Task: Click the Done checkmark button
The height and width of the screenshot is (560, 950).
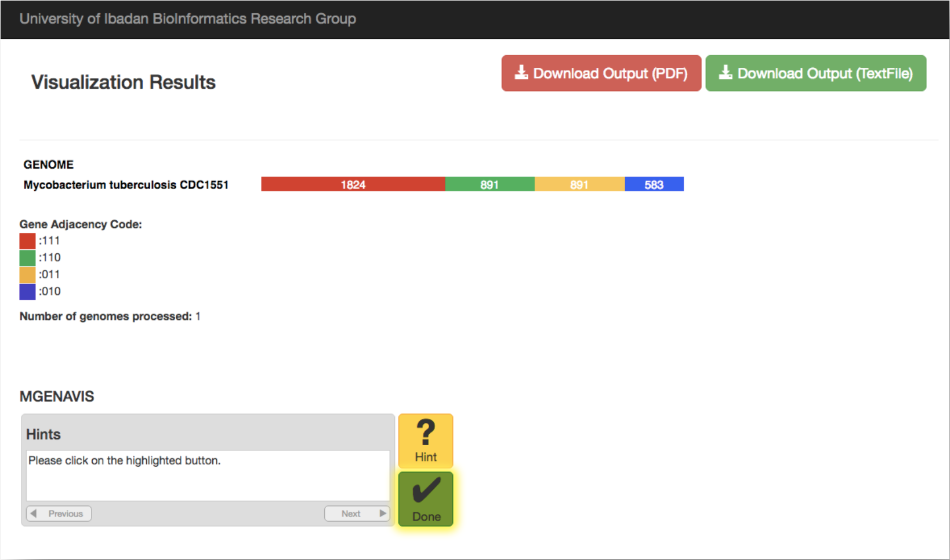Action: [x=426, y=499]
